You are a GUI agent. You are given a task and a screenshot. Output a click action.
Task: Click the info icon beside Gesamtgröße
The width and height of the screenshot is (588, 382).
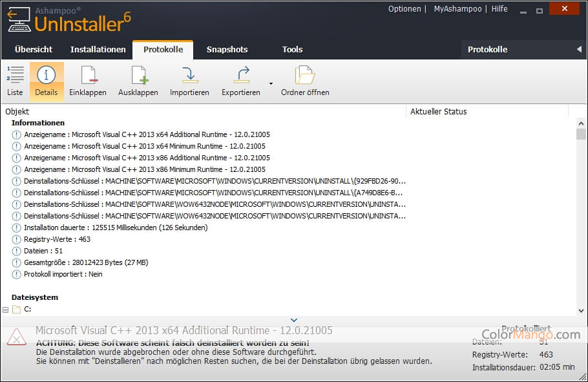tap(17, 262)
